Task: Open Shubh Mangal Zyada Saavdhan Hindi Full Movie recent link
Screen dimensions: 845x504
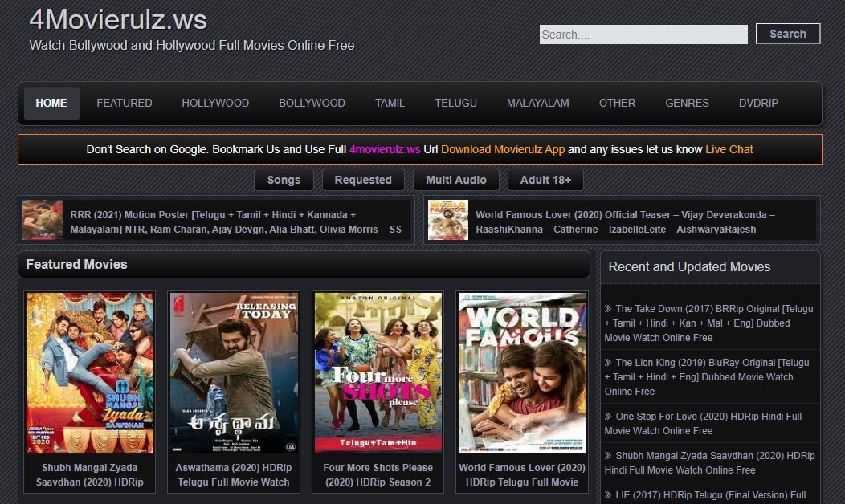Action: pos(710,462)
